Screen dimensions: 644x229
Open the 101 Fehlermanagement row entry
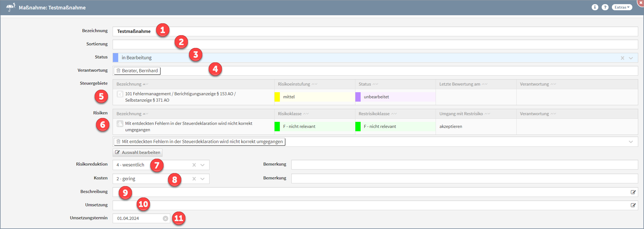click(180, 97)
